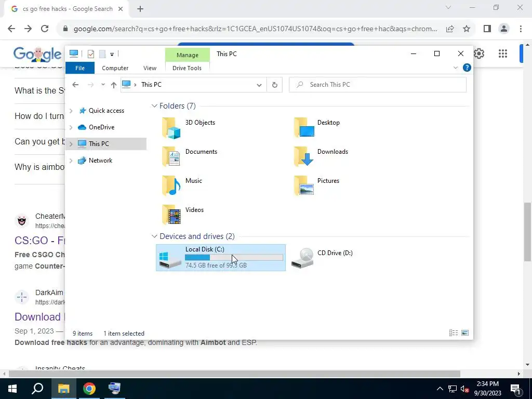Screen dimensions: 532x399
Task: Click the Properties quick access toolbar icon
Action: (90, 54)
